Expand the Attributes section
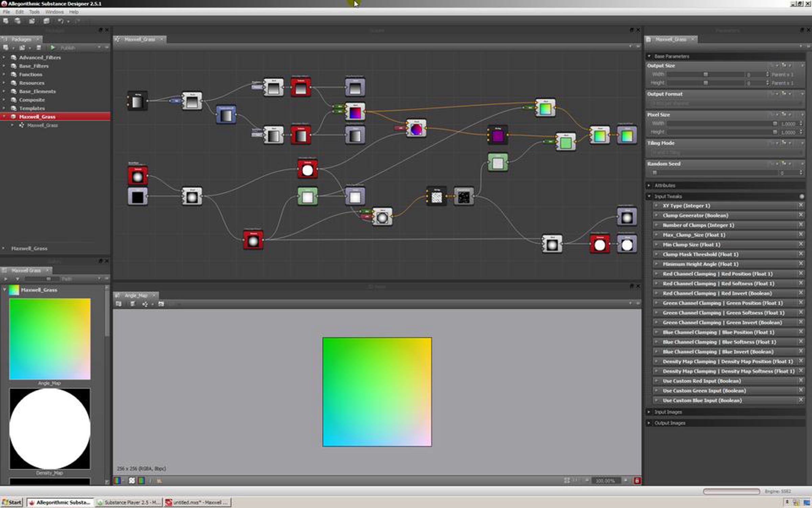The width and height of the screenshot is (812, 508). coord(649,186)
